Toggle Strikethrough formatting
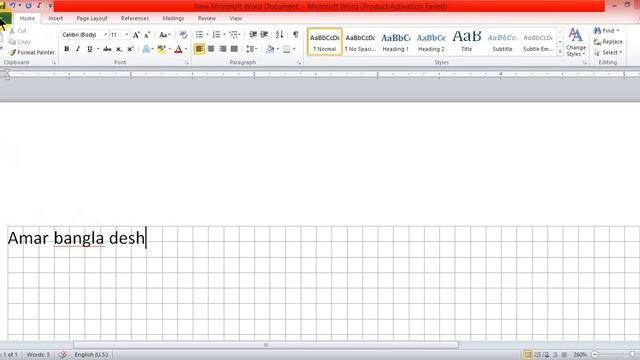Image resolution: width=640 pixels, height=360 pixels. (x=107, y=49)
